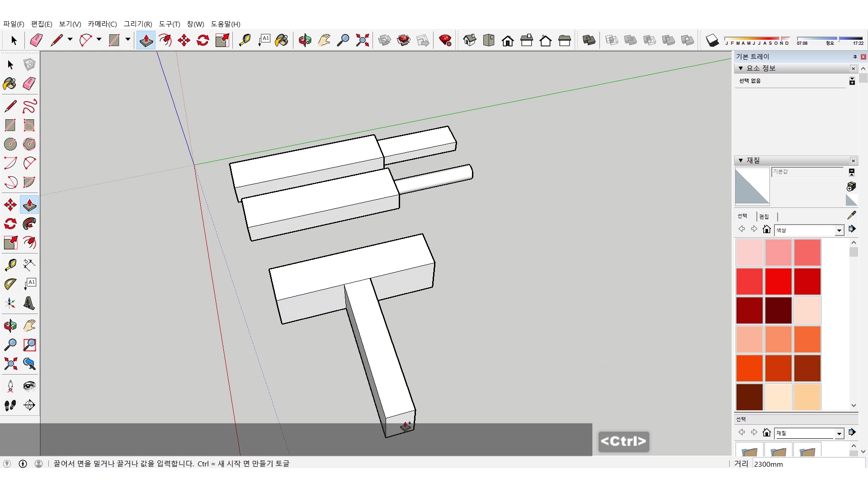The width and height of the screenshot is (868, 488).
Task: Switch to the 편집 tab in materials
Action: coord(764,216)
